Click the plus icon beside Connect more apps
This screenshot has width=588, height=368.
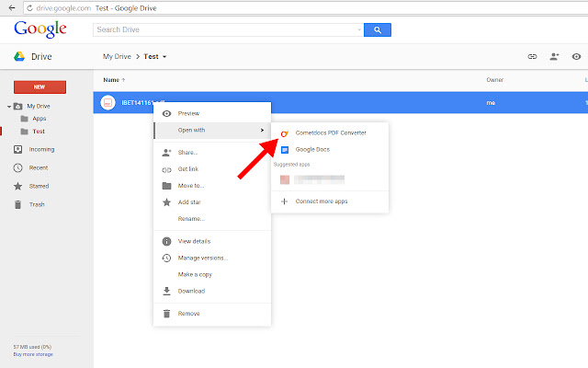pyautogui.click(x=284, y=201)
